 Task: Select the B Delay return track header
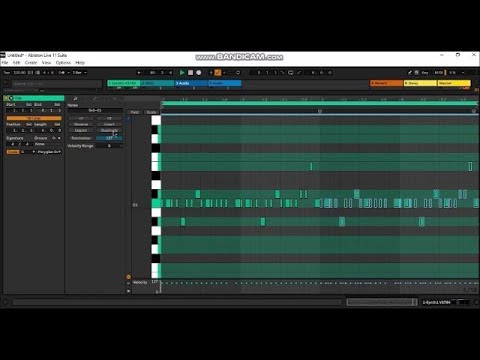[420, 83]
